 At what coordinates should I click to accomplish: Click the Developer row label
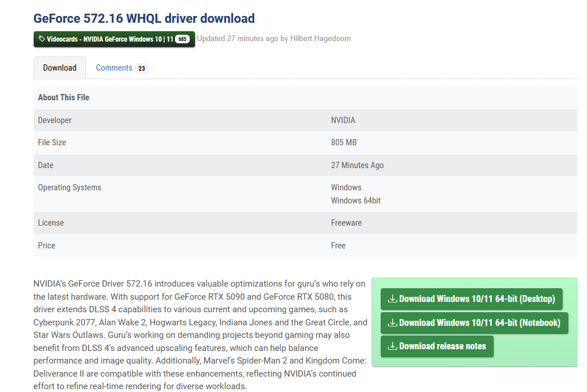point(55,120)
